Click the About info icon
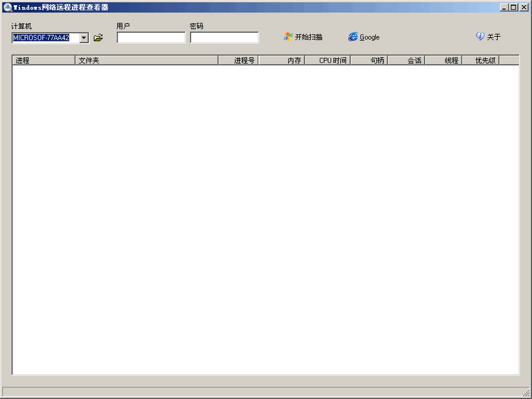The image size is (532, 399). (480, 36)
